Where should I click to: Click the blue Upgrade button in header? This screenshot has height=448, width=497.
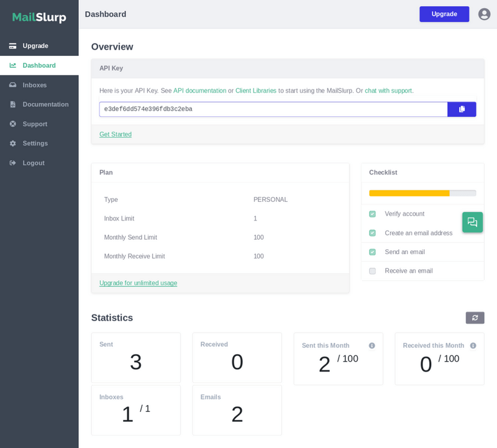[444, 14]
